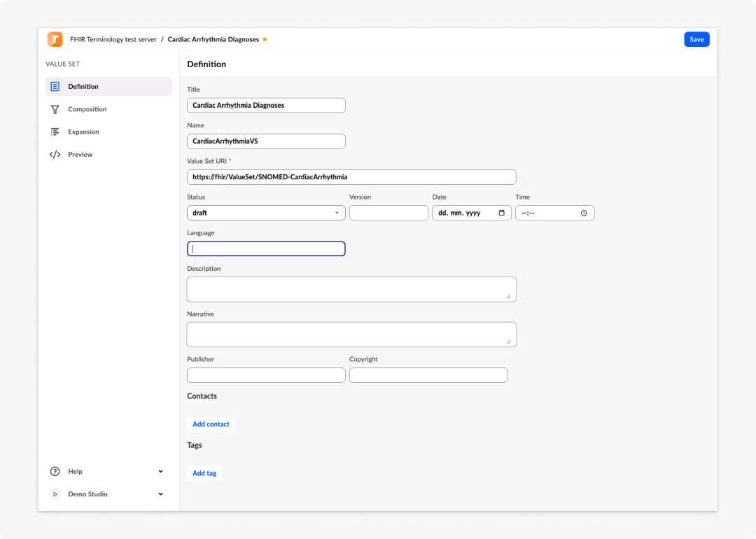Focus the Name field CardiacArrhythmiaVS
The width and height of the screenshot is (756, 539).
coord(266,141)
